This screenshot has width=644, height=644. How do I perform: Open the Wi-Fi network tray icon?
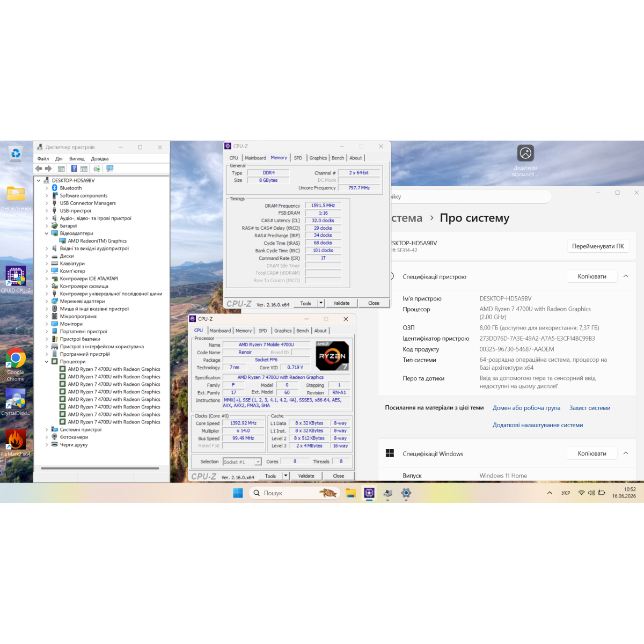(x=581, y=493)
